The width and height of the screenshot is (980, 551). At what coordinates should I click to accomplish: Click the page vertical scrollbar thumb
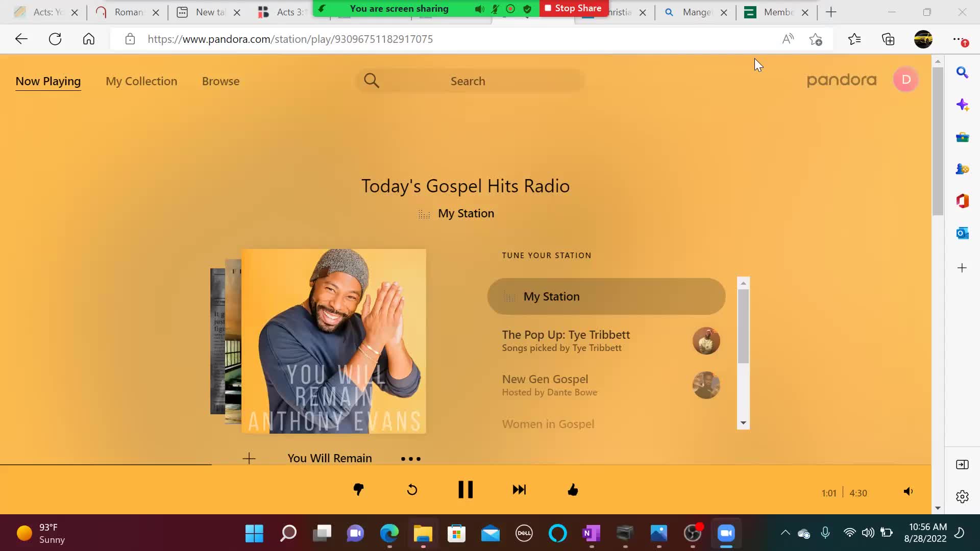point(938,141)
